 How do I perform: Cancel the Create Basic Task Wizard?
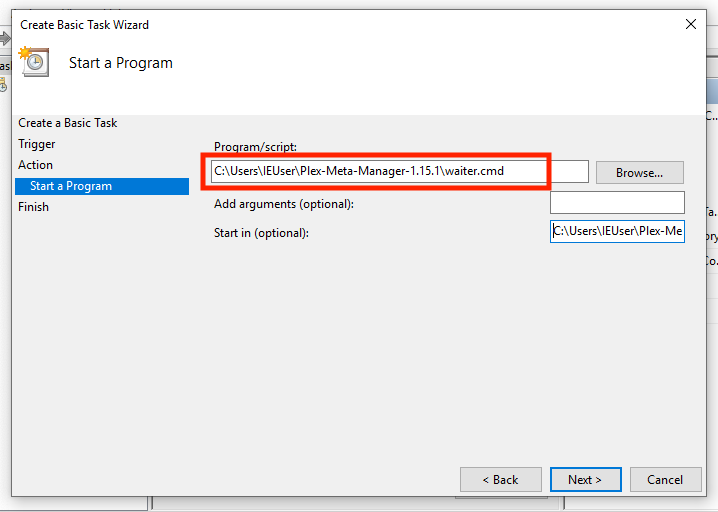(665, 479)
